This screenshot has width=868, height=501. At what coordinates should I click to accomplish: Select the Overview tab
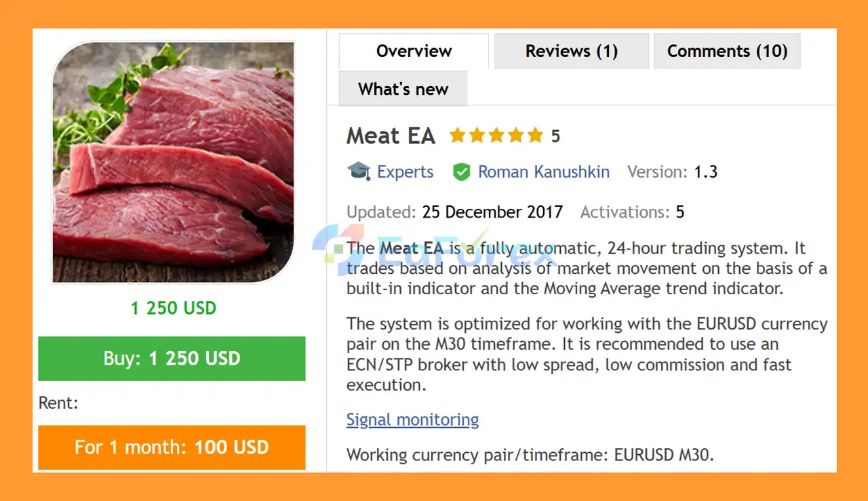click(414, 51)
